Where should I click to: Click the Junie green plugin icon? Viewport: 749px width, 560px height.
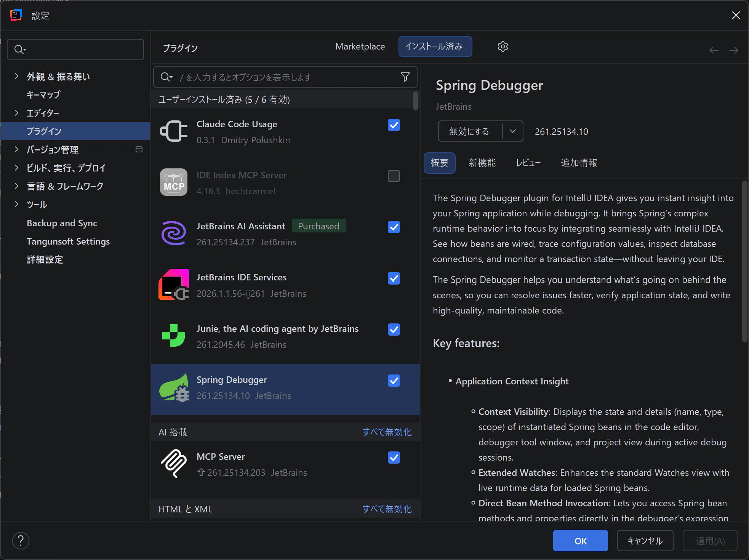point(174,336)
